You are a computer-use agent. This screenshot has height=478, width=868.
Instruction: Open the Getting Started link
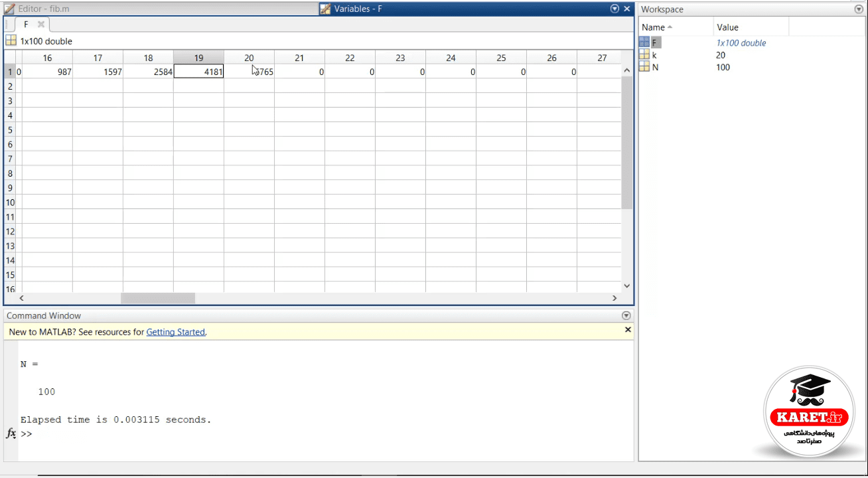click(x=176, y=332)
